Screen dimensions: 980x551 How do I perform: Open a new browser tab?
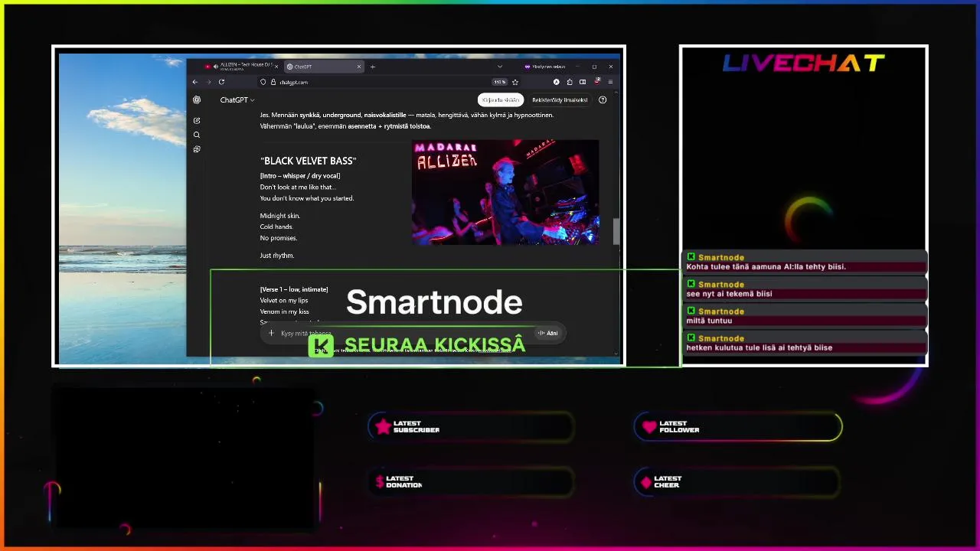(x=373, y=67)
